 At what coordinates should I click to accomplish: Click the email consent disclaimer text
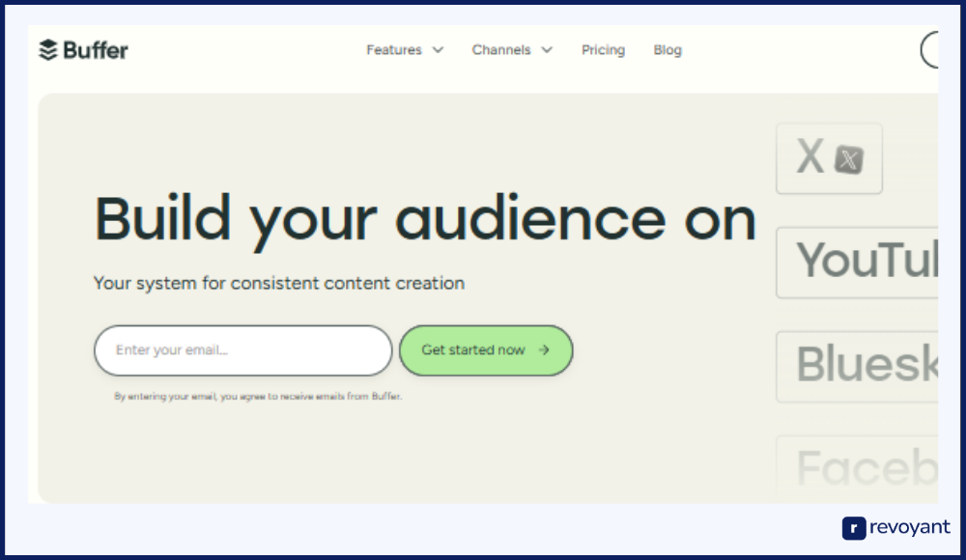(x=258, y=396)
